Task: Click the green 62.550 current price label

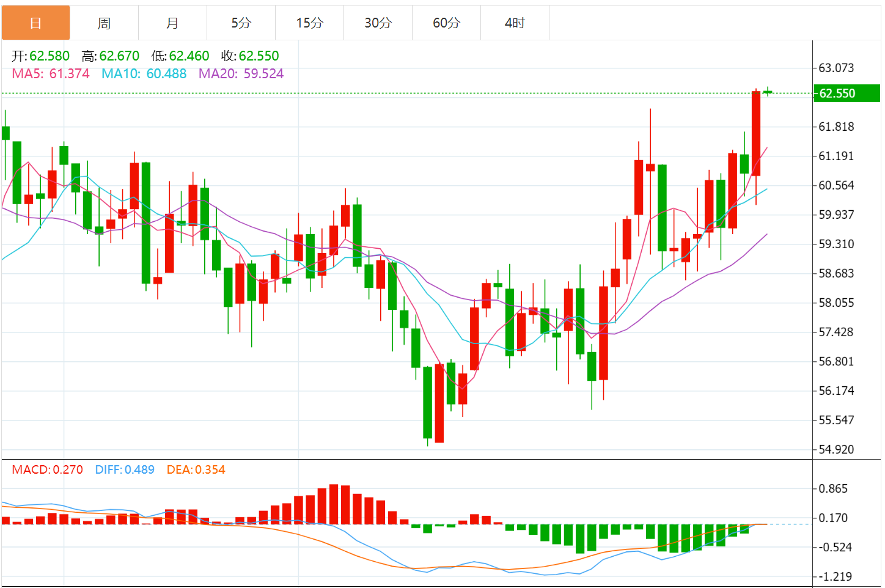Action: tap(846, 94)
